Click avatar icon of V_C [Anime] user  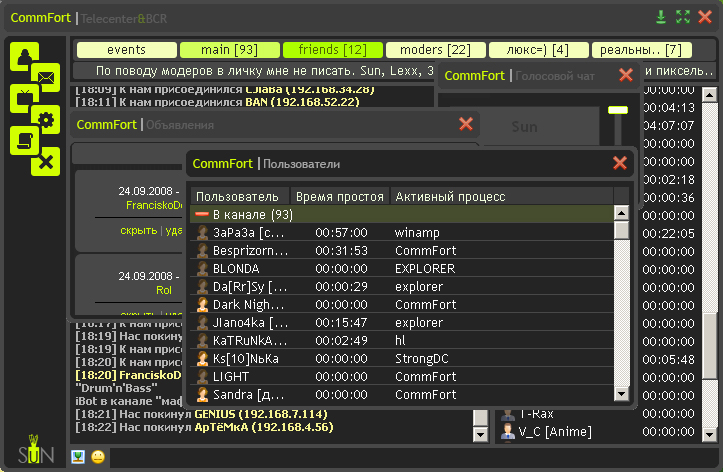[x=508, y=431]
